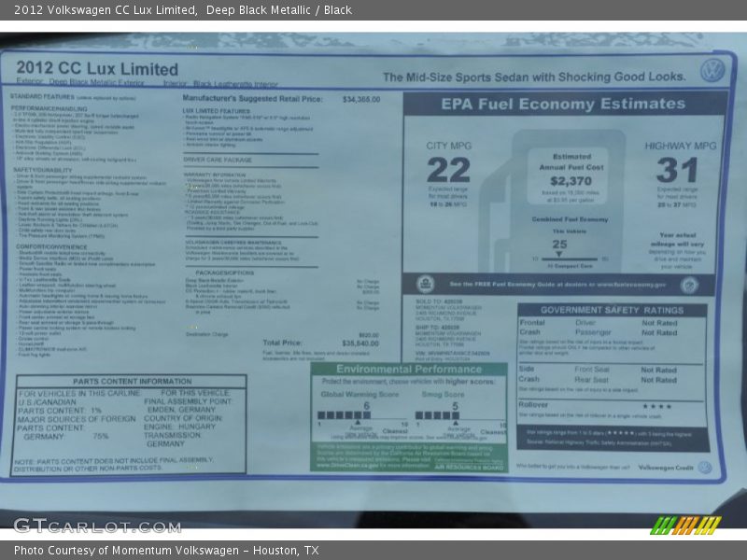Click the Volkswagen Credit logo
The width and height of the screenshot is (747, 560).
coord(705,468)
